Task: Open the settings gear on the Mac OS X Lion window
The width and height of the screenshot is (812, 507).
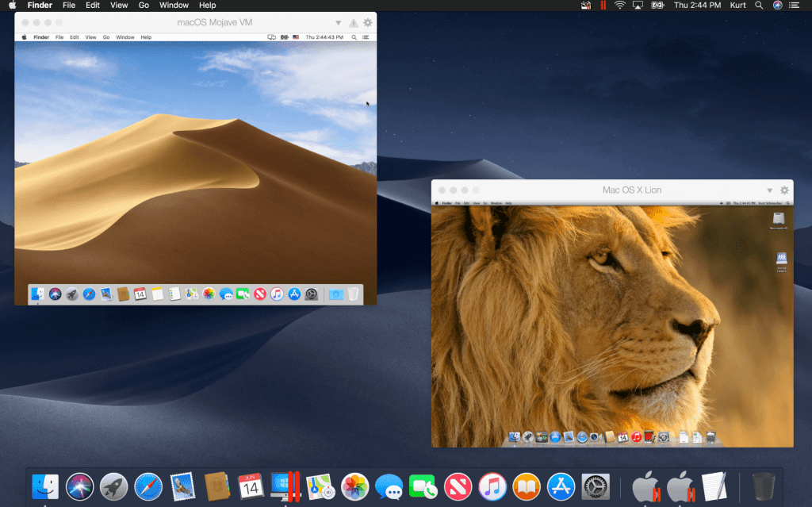Action: pyautogui.click(x=784, y=190)
